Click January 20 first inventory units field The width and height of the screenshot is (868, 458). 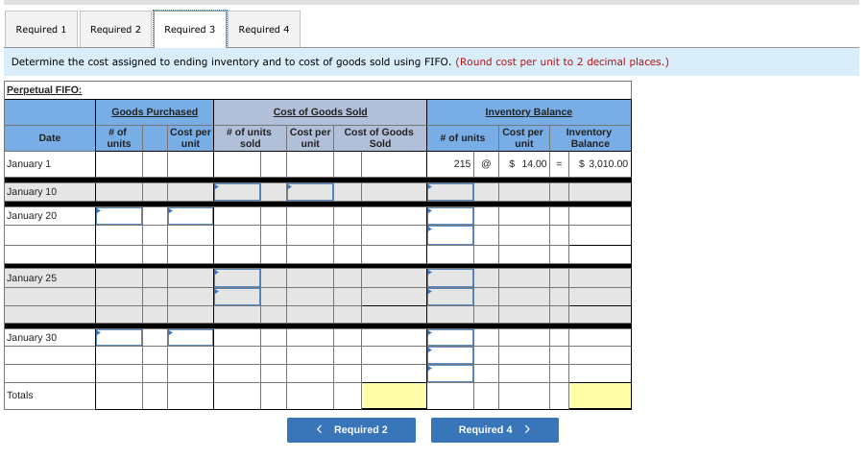pos(450,216)
